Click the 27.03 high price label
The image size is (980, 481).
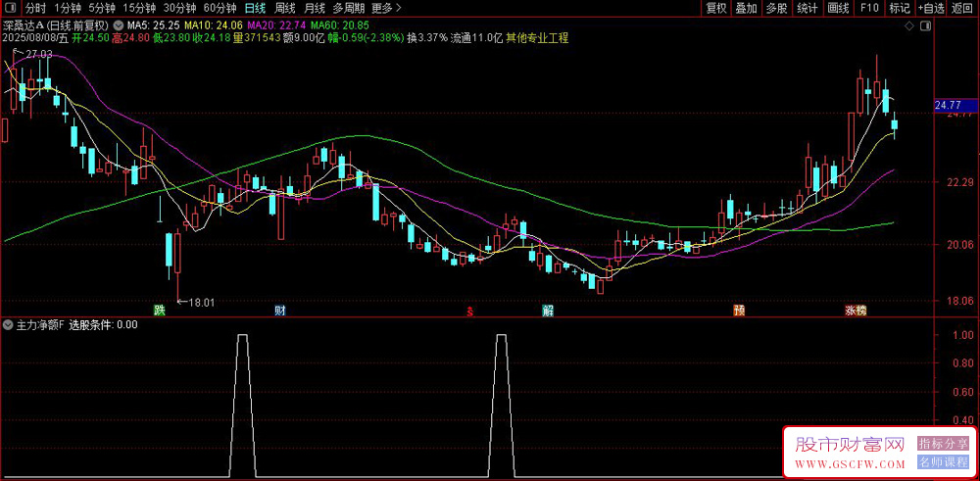39,55
